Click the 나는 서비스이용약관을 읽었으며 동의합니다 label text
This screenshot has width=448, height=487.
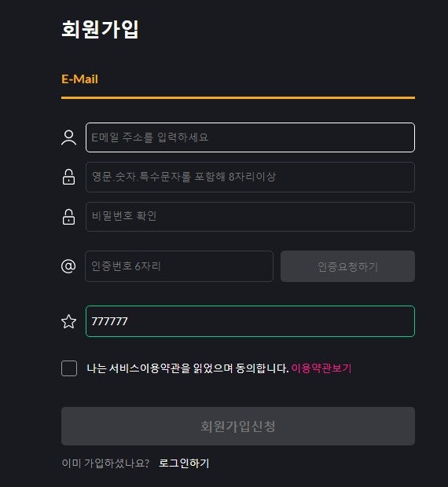pyautogui.click(x=188, y=368)
